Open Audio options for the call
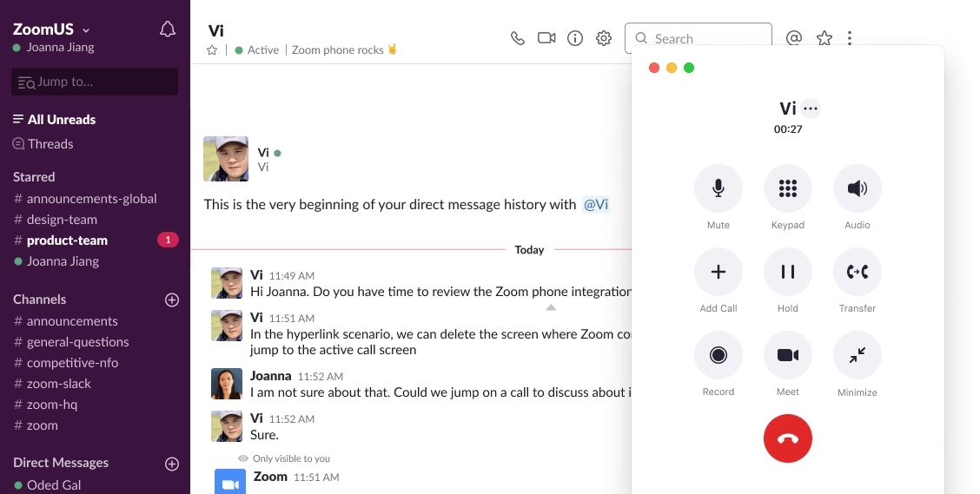The height and width of the screenshot is (494, 980). pos(857,188)
